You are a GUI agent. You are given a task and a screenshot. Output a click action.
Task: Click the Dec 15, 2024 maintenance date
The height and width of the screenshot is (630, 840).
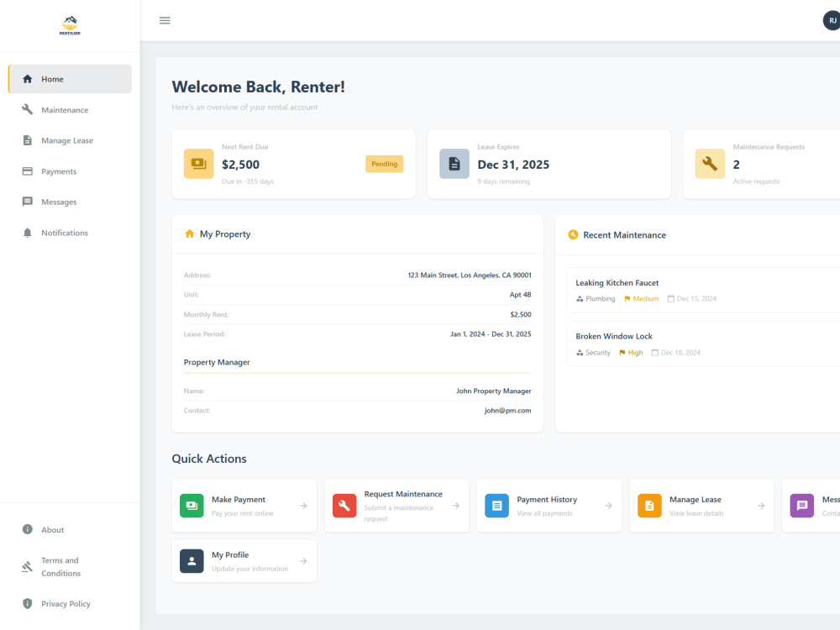696,299
